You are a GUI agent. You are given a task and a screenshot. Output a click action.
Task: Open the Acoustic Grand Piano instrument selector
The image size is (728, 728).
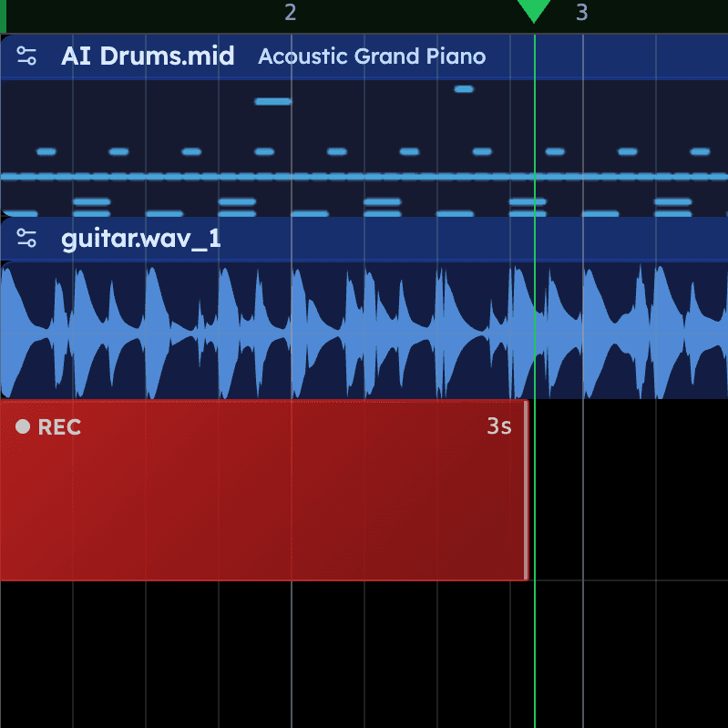[372, 56]
